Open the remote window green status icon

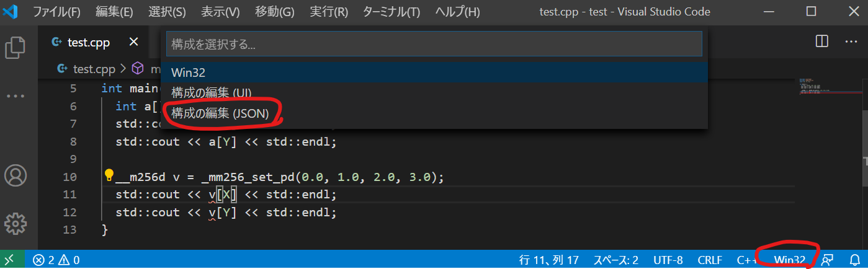[12, 260]
